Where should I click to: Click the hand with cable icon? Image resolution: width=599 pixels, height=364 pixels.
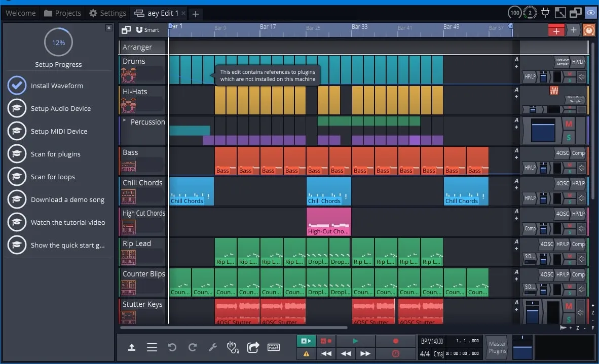click(x=233, y=347)
